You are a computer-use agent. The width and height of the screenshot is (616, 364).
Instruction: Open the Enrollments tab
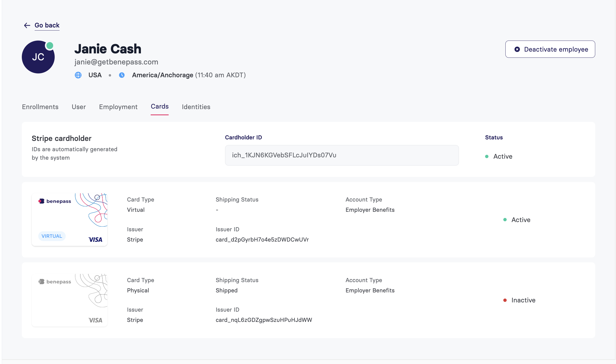click(x=40, y=107)
